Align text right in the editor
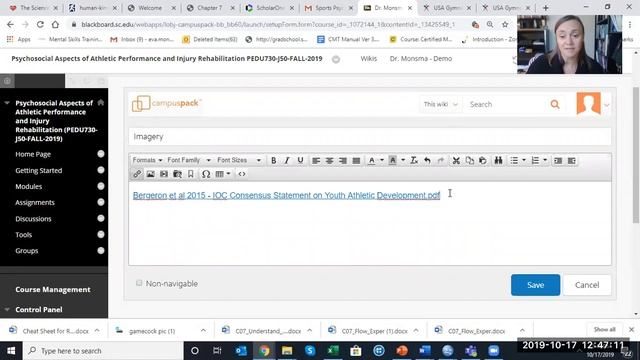640x360 pixels. pos(343,160)
